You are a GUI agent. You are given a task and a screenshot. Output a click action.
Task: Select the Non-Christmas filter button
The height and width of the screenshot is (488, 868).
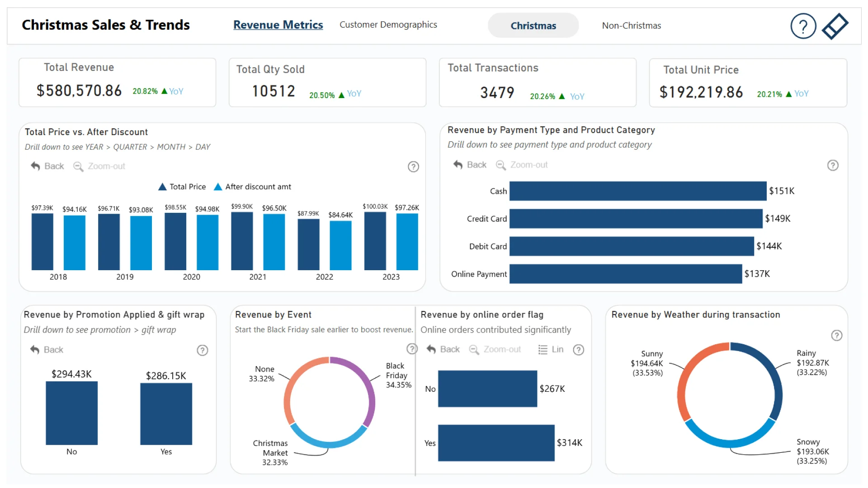click(x=632, y=26)
